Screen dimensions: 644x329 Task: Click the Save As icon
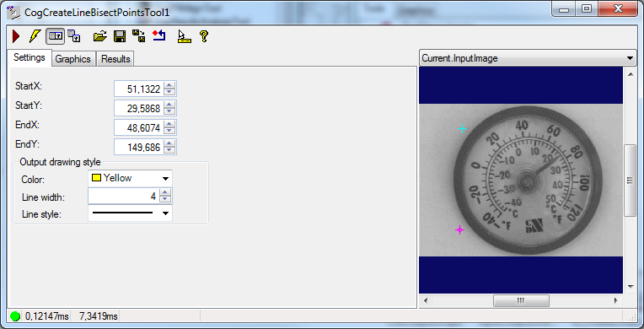pos(139,35)
